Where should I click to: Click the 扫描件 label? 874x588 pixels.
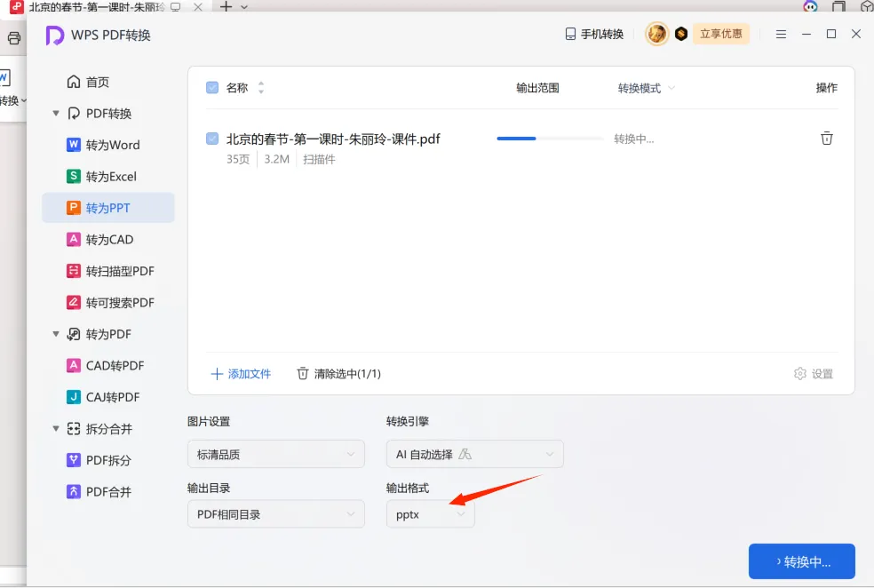(x=319, y=159)
